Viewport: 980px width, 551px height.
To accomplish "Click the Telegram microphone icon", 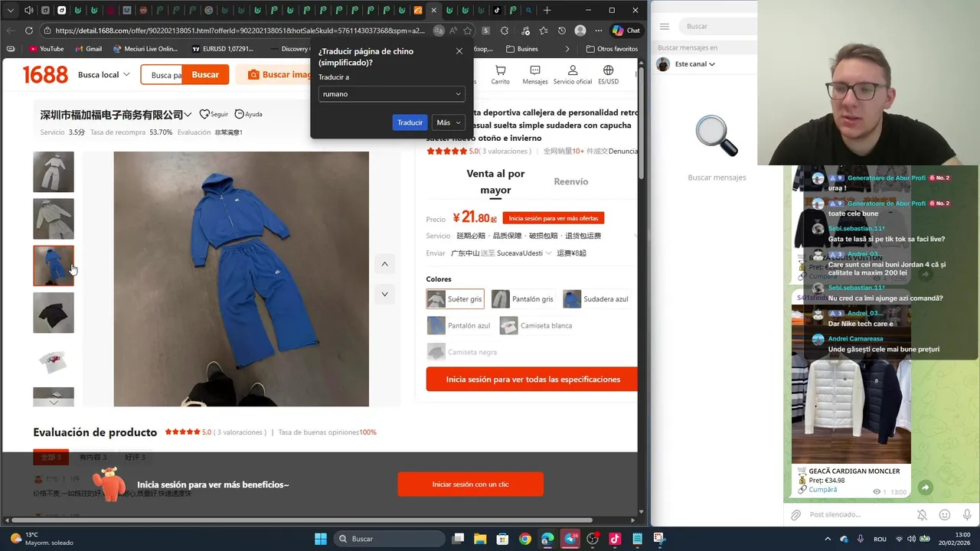I will tap(967, 515).
